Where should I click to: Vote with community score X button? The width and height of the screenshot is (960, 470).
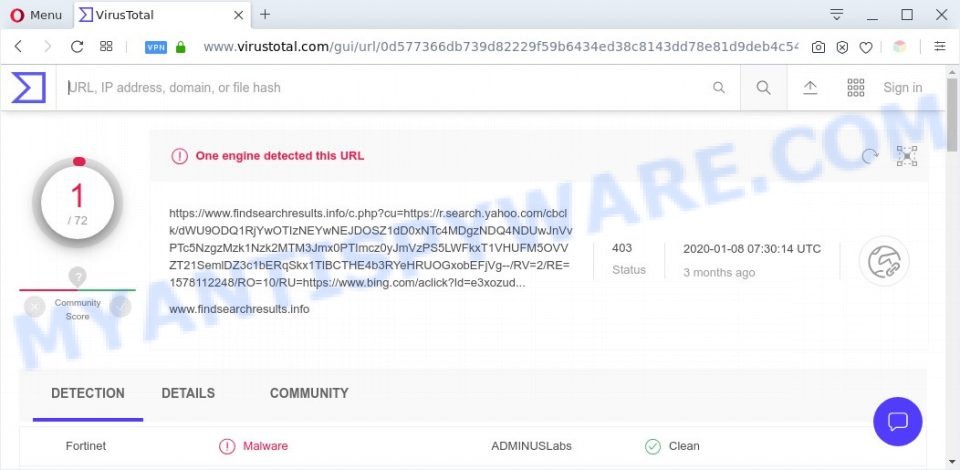[35, 306]
